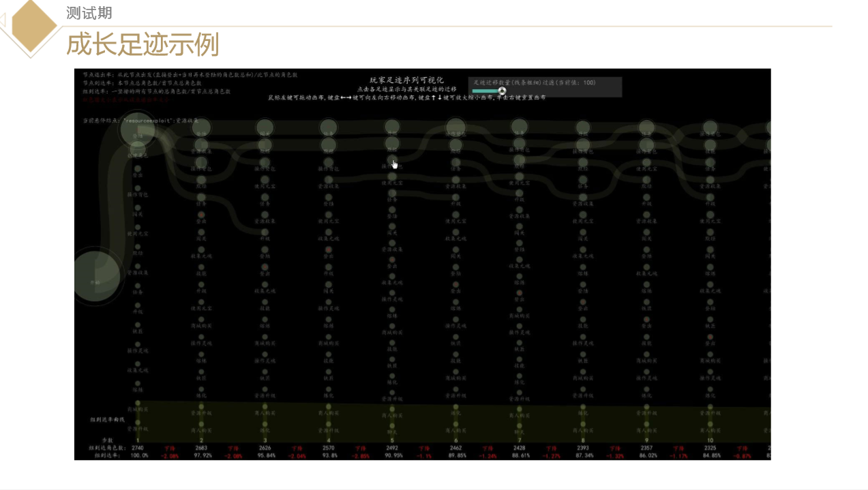The width and height of the screenshot is (868, 490).
Task: Click the 资源收集 node in column 8
Action: [582, 198]
